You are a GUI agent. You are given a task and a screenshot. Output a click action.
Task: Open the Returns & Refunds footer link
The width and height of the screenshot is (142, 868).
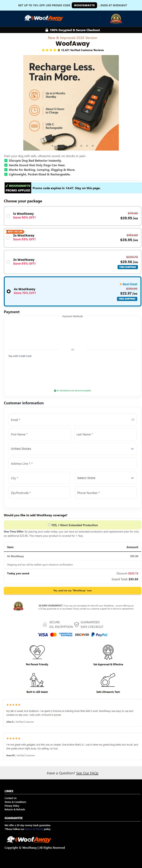point(15,809)
